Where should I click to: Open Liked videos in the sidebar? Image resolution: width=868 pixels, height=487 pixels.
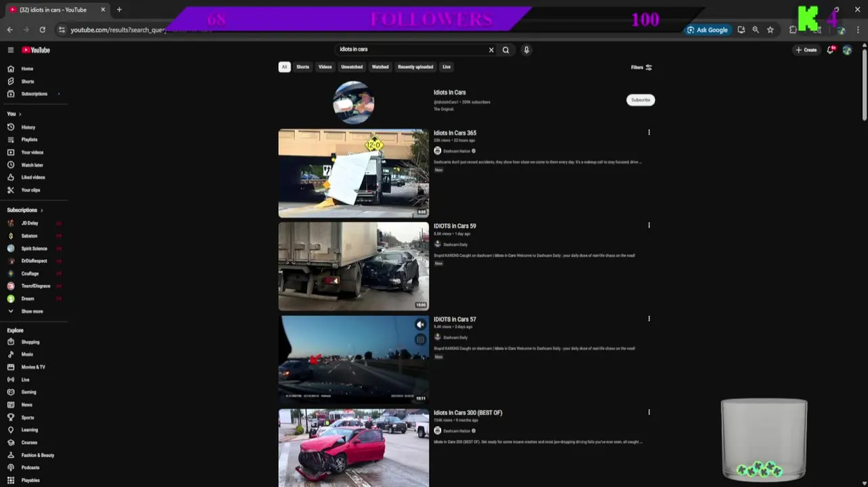[34, 177]
